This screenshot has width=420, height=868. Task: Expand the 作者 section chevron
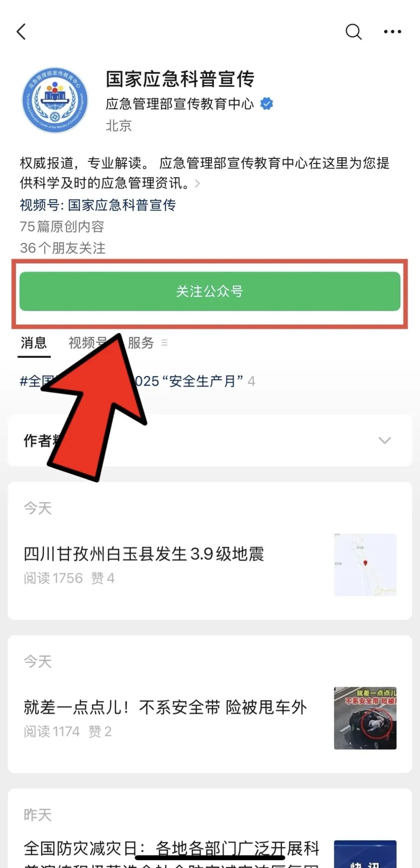pyautogui.click(x=385, y=440)
